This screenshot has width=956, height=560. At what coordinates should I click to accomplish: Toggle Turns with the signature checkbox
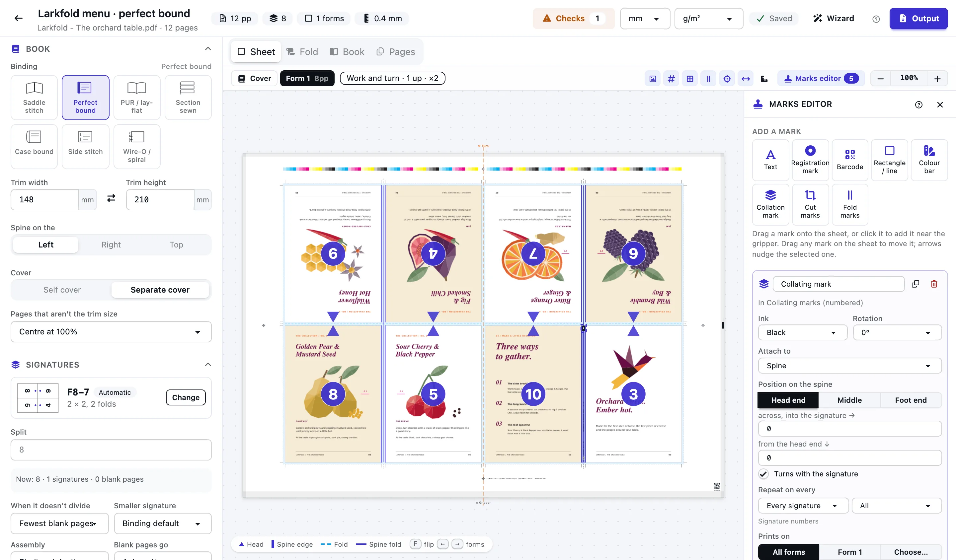tap(763, 474)
